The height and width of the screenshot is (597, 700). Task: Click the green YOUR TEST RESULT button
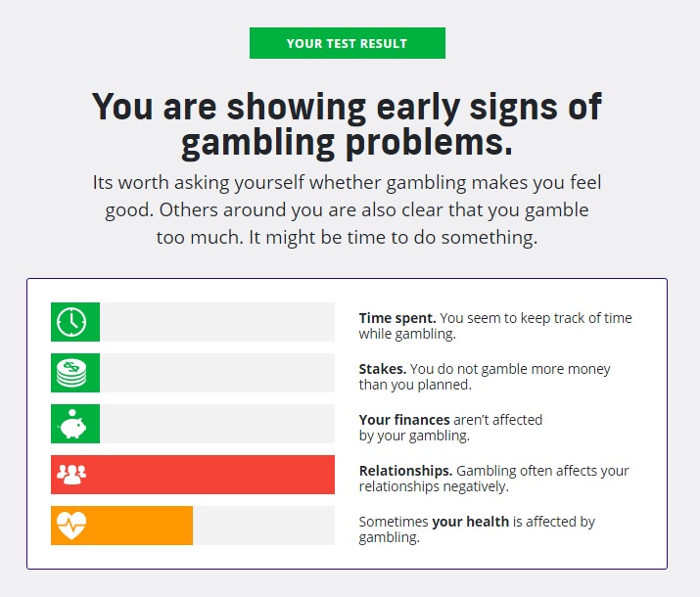click(348, 43)
